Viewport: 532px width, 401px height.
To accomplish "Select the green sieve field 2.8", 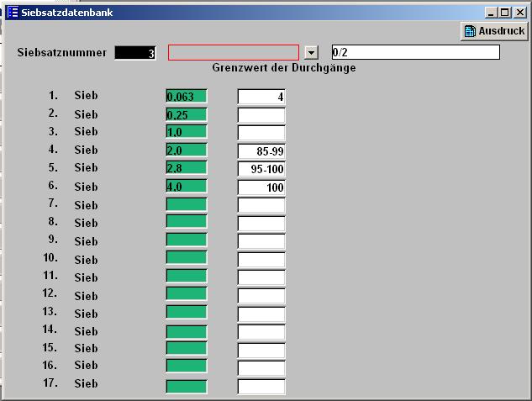I will 187,168.
